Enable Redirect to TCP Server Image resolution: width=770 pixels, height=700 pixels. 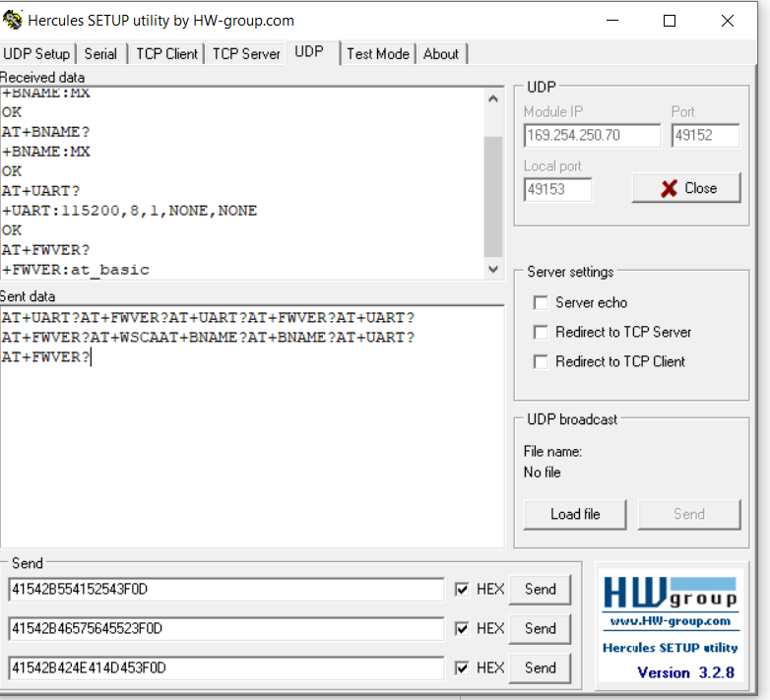(541, 333)
